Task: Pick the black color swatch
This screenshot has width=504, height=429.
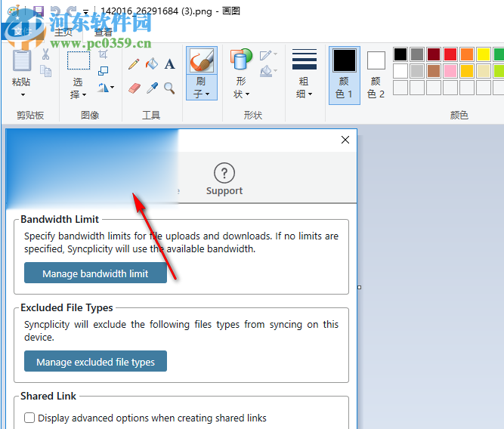Action: pos(400,54)
